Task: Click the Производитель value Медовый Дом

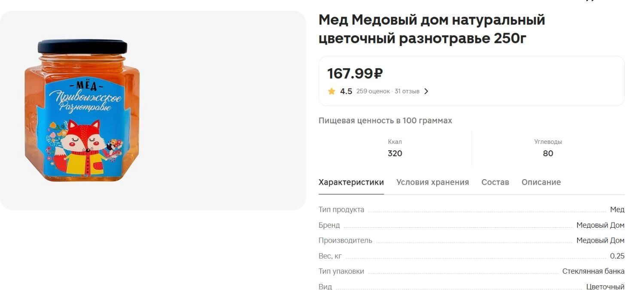Action: click(600, 241)
